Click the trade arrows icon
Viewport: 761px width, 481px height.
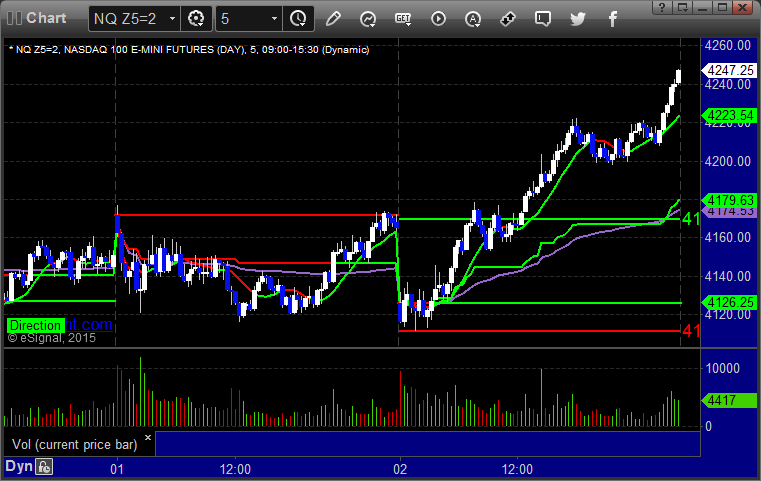click(508, 19)
